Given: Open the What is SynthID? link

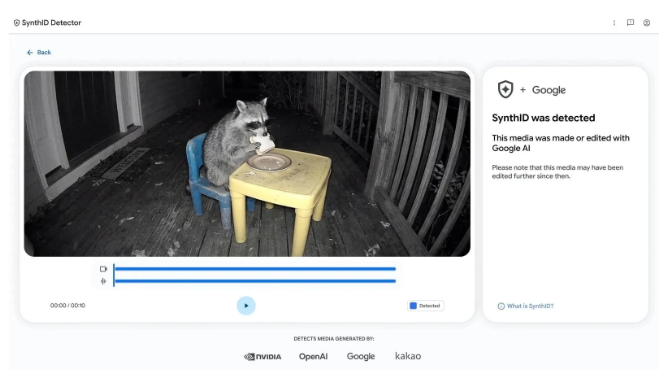Looking at the screenshot, I should pos(530,306).
